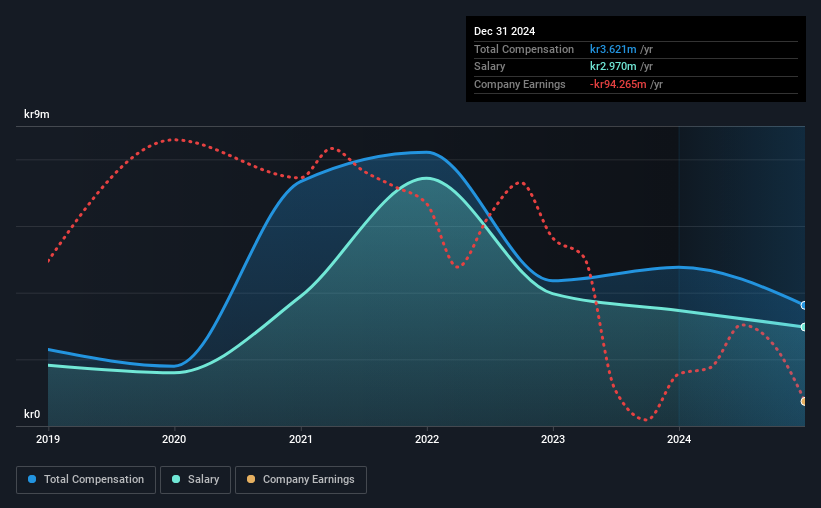Select the teal Salary endpoint marker
This screenshot has height=508, width=821.
tap(804, 327)
